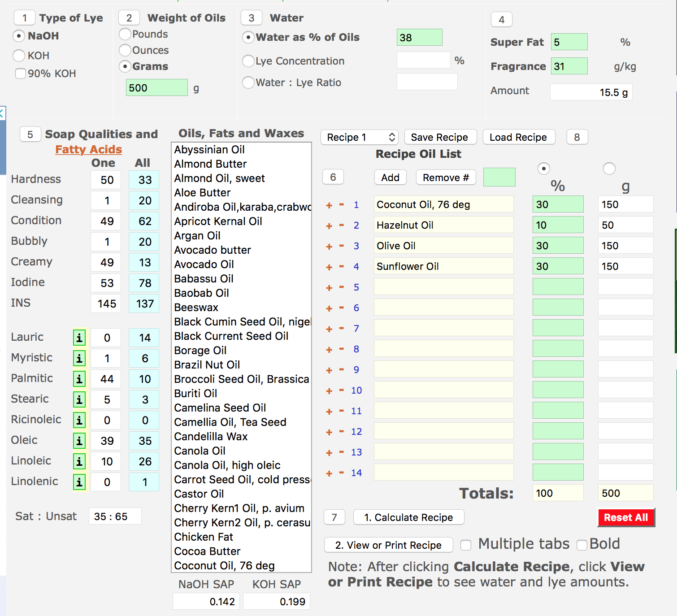The image size is (677, 616).
Task: Open Linoleic acid info icon
Action: (79, 461)
